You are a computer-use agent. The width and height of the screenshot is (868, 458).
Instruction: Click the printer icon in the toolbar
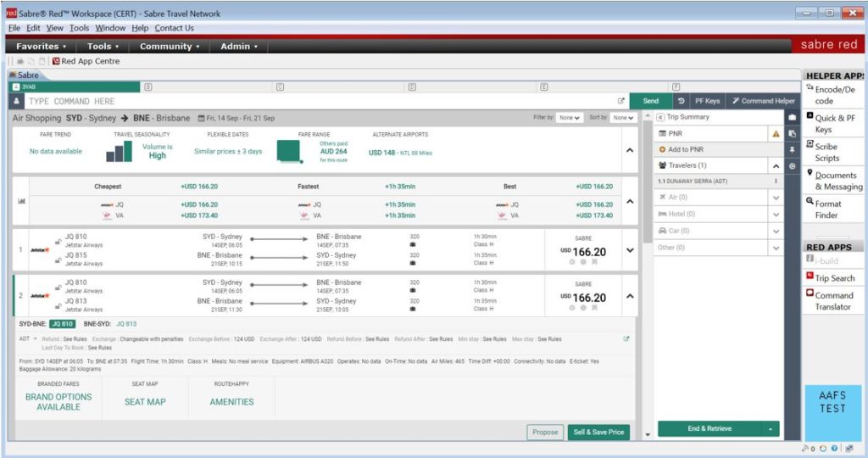tap(20, 61)
